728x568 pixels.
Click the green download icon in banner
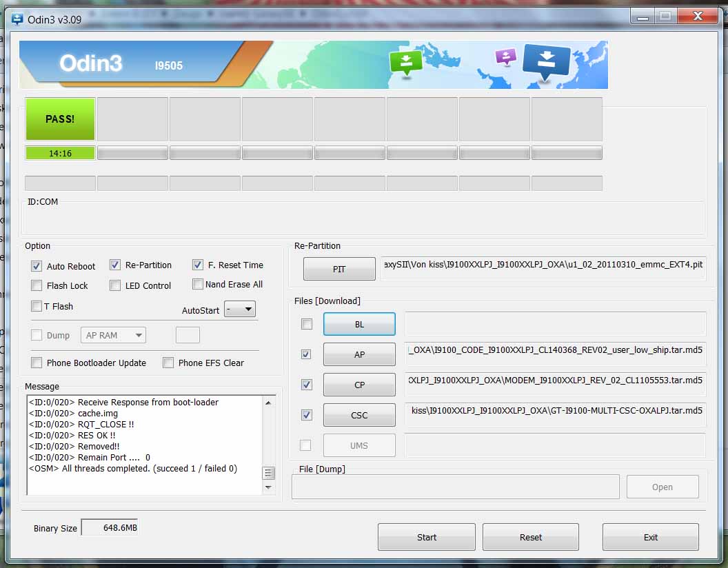pyautogui.click(x=406, y=63)
